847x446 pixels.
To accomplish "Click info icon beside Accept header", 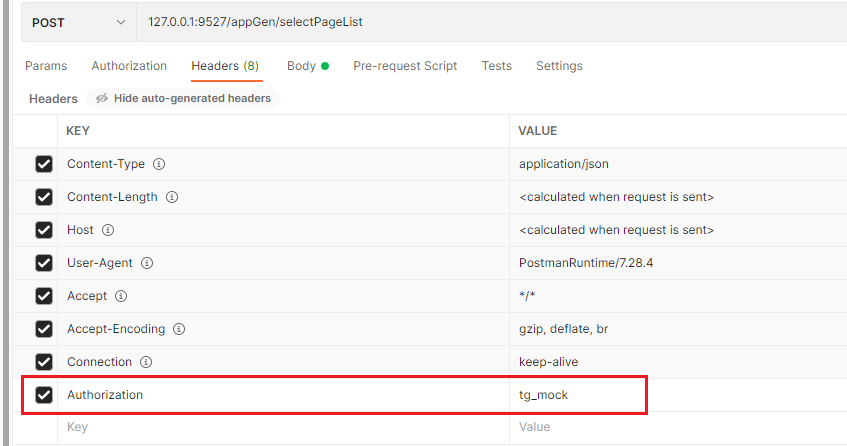I will (x=121, y=296).
